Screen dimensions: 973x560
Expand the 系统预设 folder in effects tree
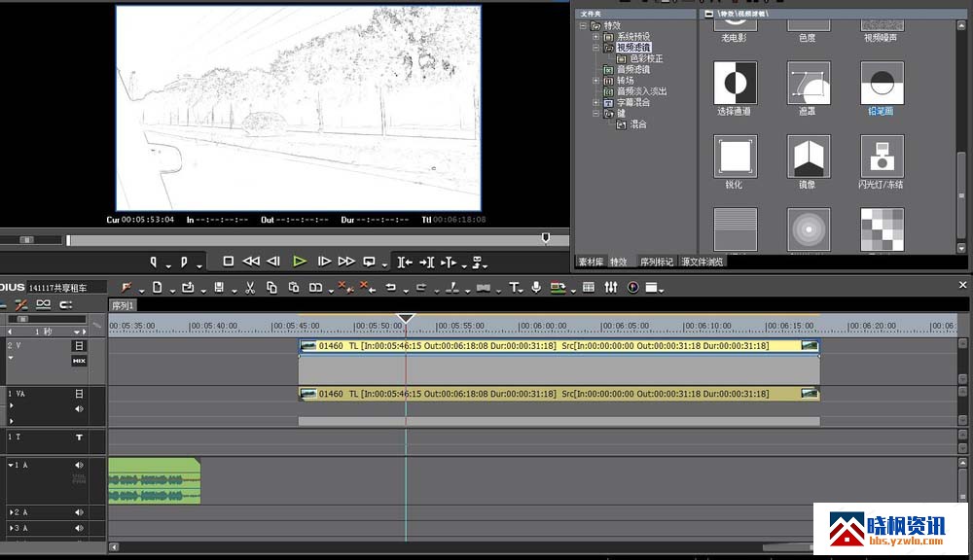[x=595, y=37]
